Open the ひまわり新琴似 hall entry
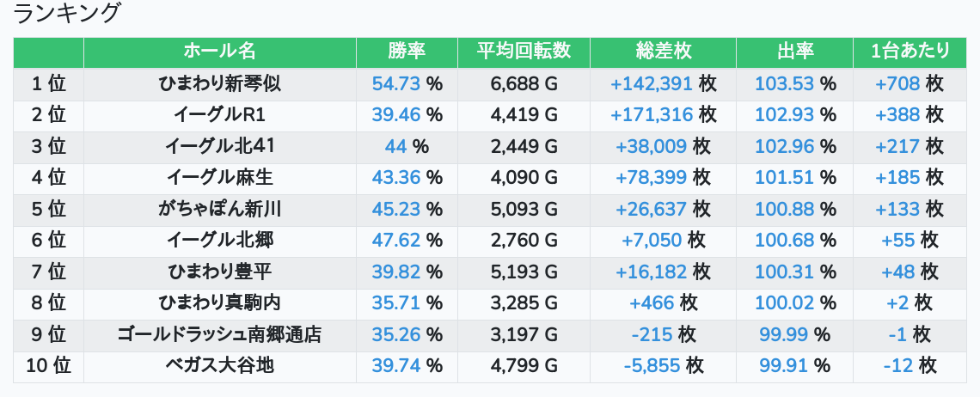The width and height of the screenshot is (980, 397). pyautogui.click(x=220, y=83)
